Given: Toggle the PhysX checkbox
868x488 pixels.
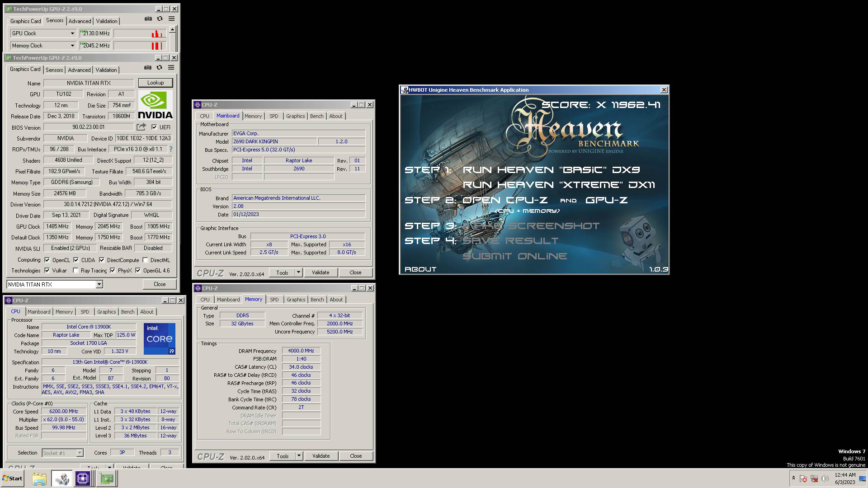Looking at the screenshot, I should coord(113,270).
